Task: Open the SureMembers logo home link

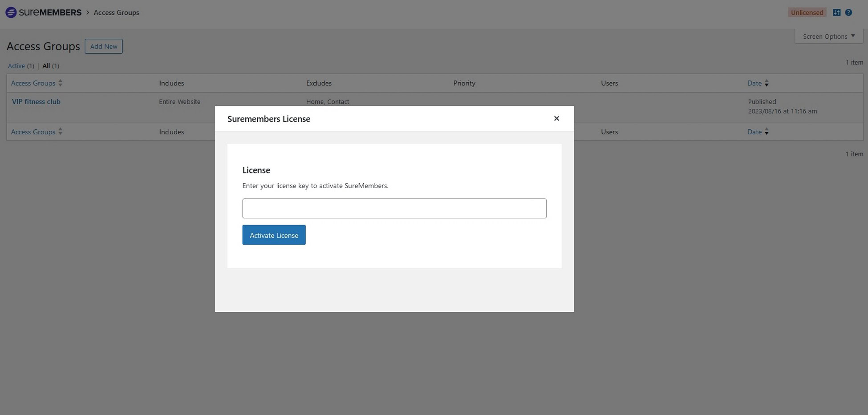Action: coord(43,12)
